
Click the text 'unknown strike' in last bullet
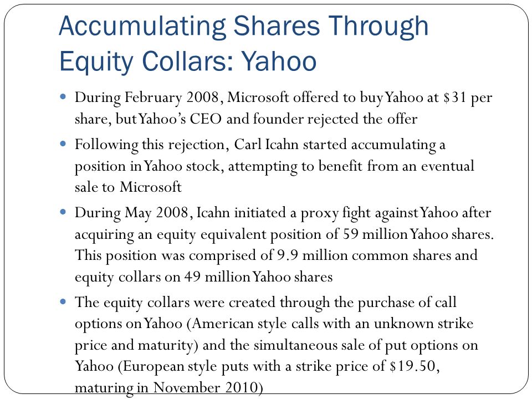tap(423, 323)
